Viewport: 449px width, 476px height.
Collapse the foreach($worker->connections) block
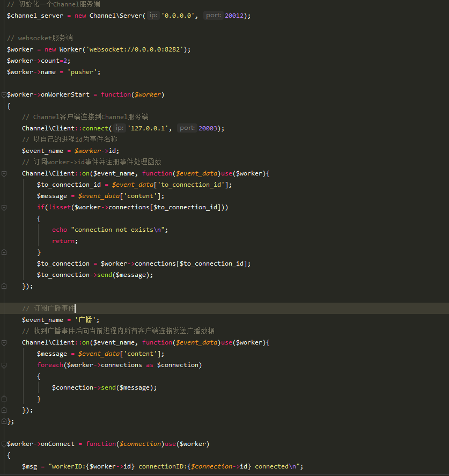4,365
